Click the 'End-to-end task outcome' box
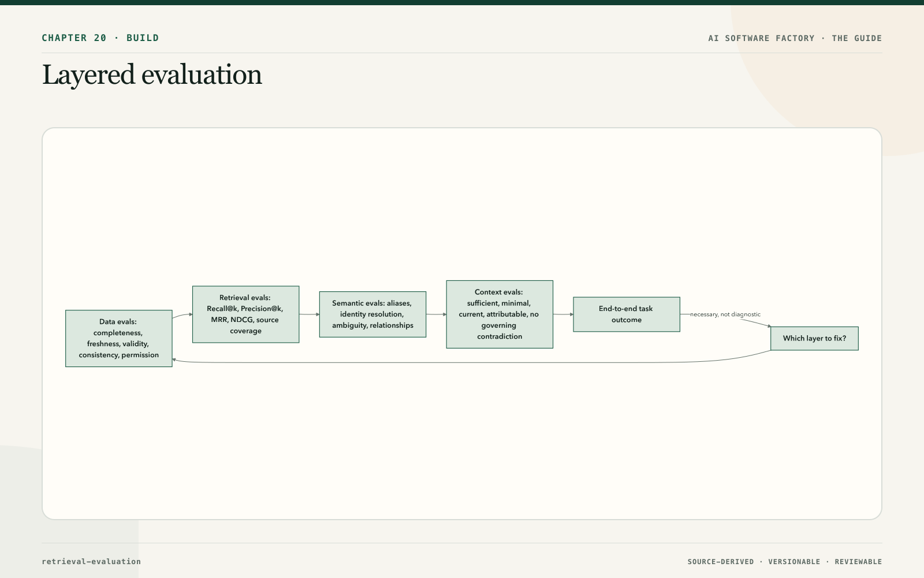This screenshot has width=924, height=578. pyautogui.click(x=627, y=314)
